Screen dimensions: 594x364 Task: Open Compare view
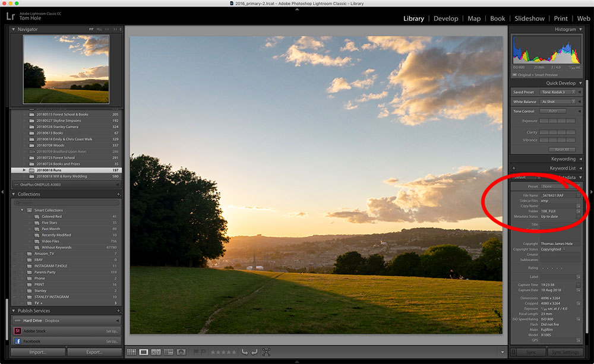156,352
